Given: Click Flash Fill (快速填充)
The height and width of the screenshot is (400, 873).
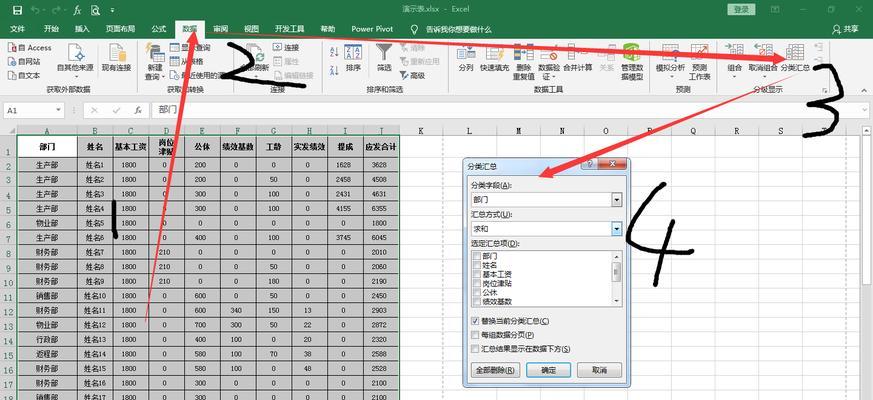Looking at the screenshot, I should (x=494, y=58).
